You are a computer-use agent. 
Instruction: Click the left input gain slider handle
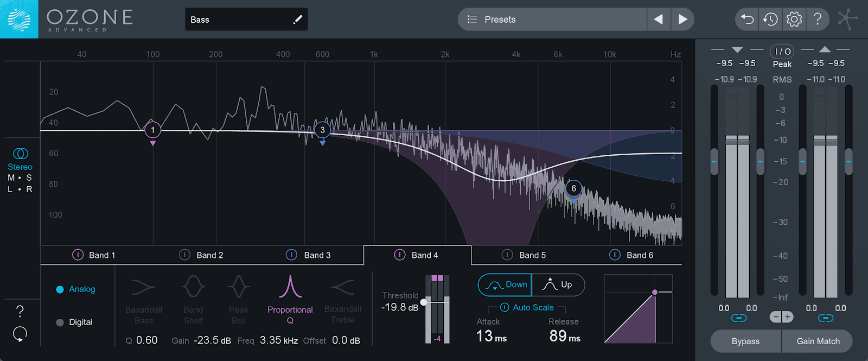(714, 162)
